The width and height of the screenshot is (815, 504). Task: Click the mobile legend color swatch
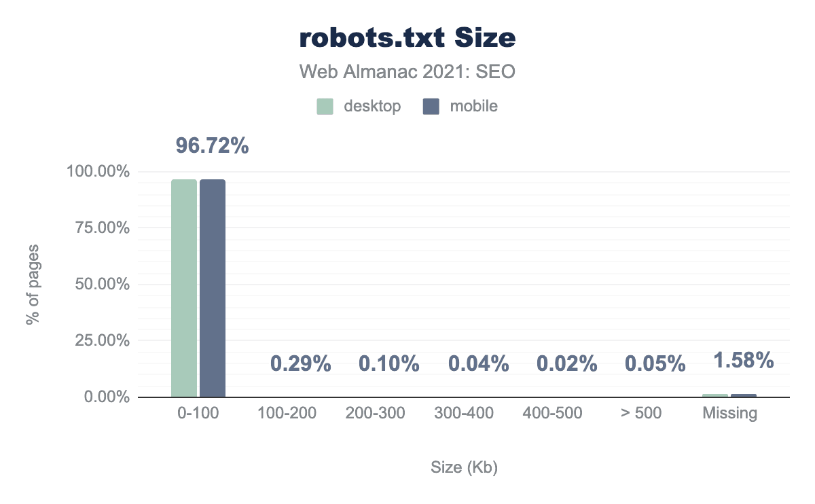tap(431, 107)
